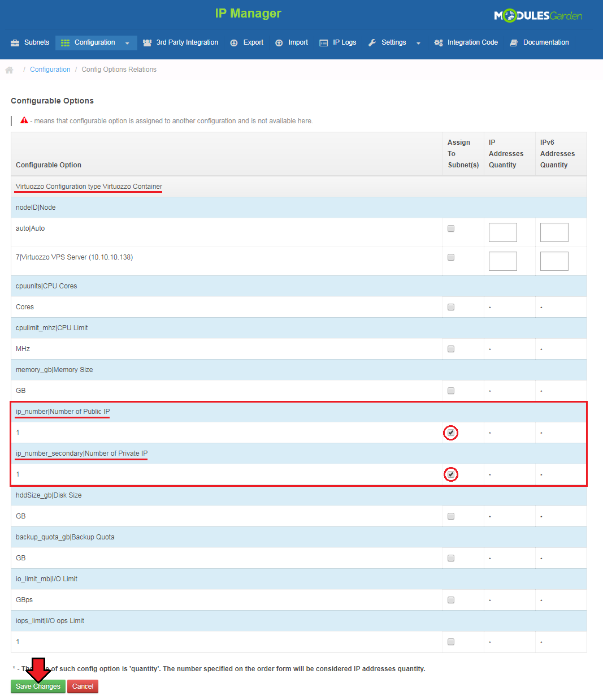The height and width of the screenshot is (700, 603).
Task: Open the Subnets menu item
Action: pyautogui.click(x=30, y=42)
